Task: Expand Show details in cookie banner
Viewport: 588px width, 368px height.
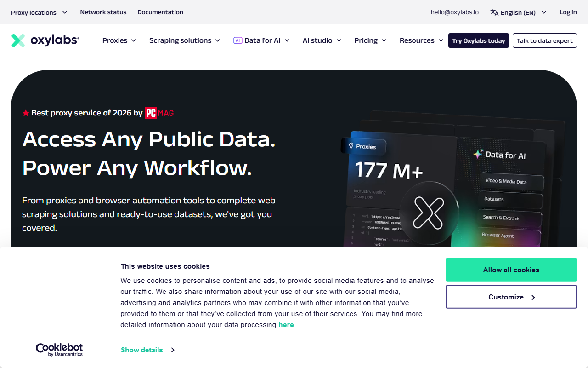Action: pos(148,350)
